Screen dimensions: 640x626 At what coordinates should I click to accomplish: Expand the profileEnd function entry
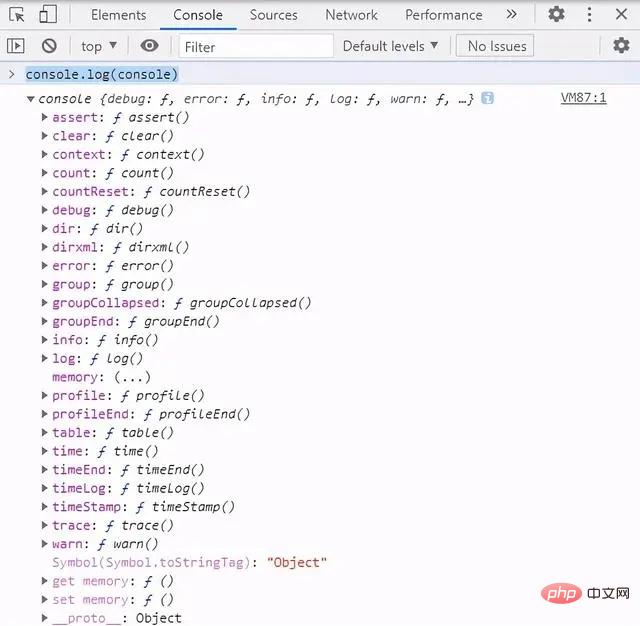(x=44, y=414)
